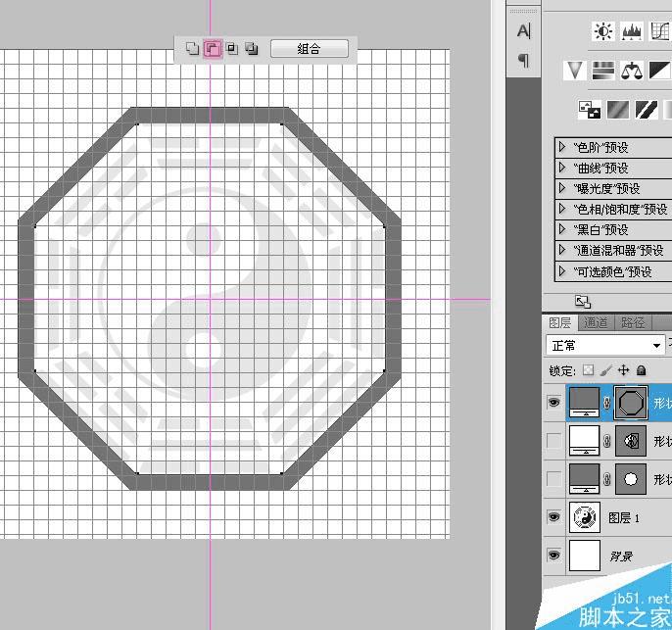This screenshot has width=672, height=630.
Task: Select the Add to shape area icon
Action: [x=192, y=48]
